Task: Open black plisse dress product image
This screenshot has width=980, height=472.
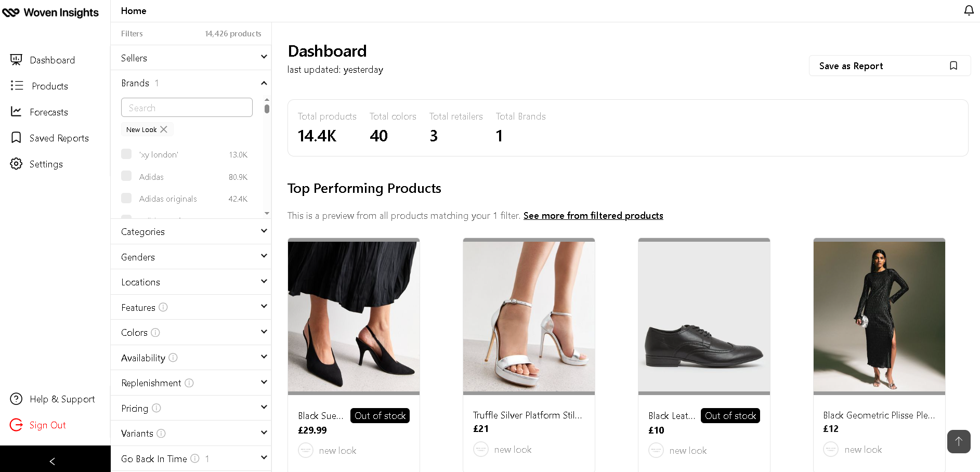Action: tap(879, 317)
